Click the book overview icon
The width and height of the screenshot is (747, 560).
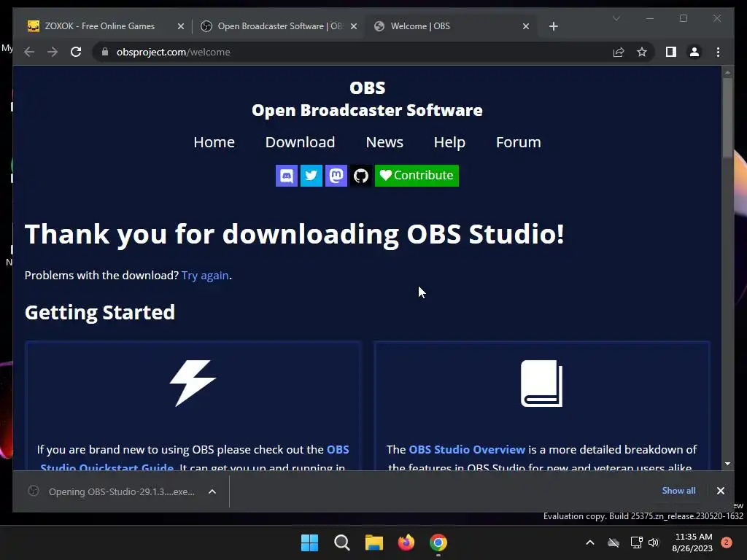[542, 384]
